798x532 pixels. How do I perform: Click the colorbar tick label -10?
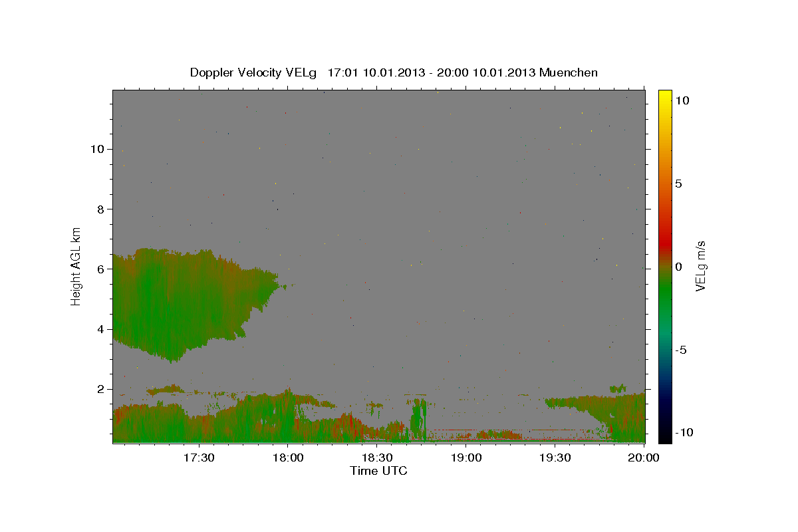tap(684, 433)
